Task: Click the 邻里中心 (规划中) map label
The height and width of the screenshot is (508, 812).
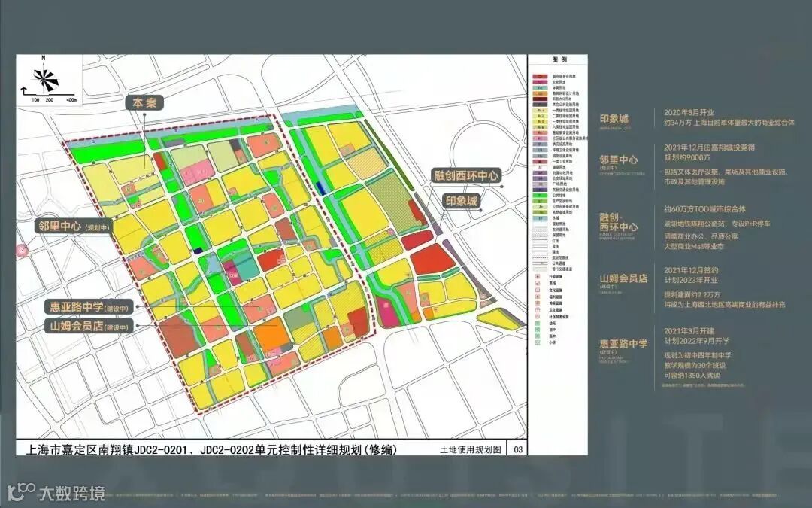Action: click(73, 226)
